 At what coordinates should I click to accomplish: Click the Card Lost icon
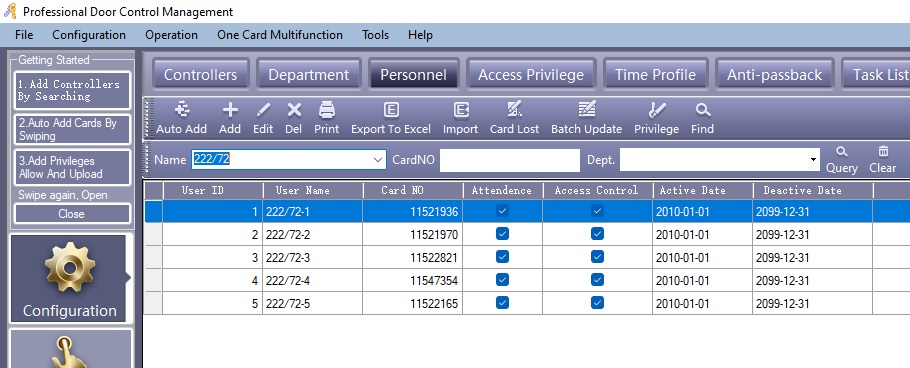(514, 109)
